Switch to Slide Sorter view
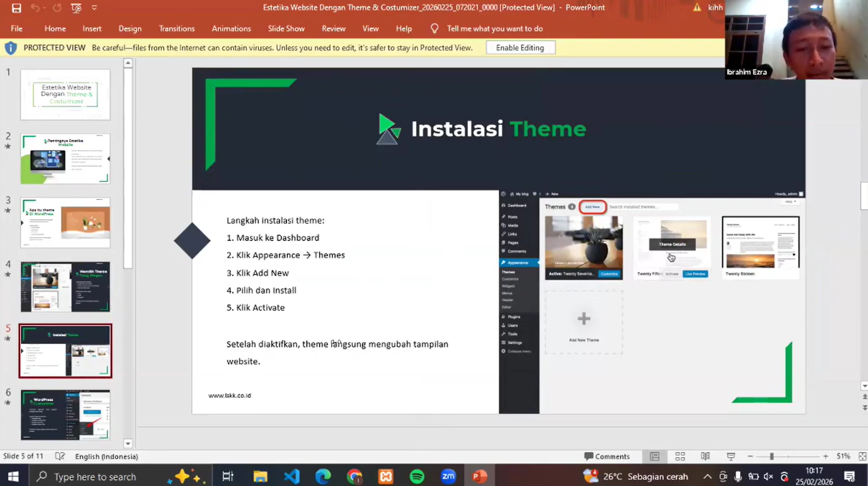 tap(680, 456)
